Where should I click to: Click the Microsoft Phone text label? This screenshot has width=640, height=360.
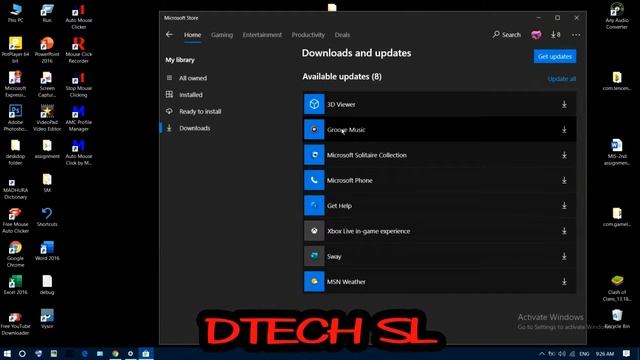click(349, 180)
